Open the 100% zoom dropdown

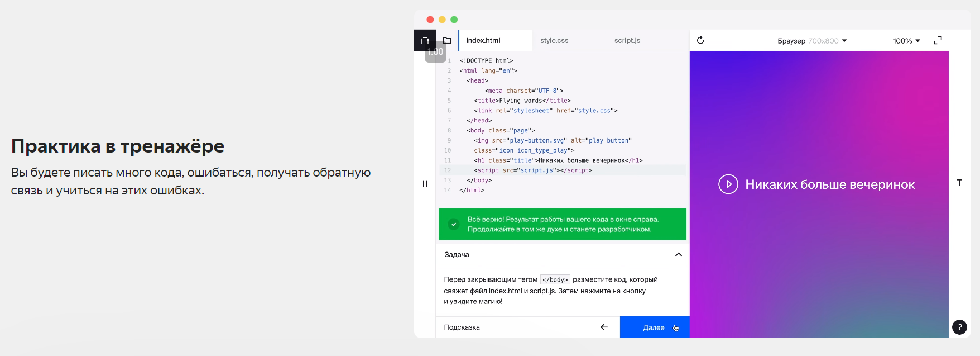pyautogui.click(x=906, y=41)
